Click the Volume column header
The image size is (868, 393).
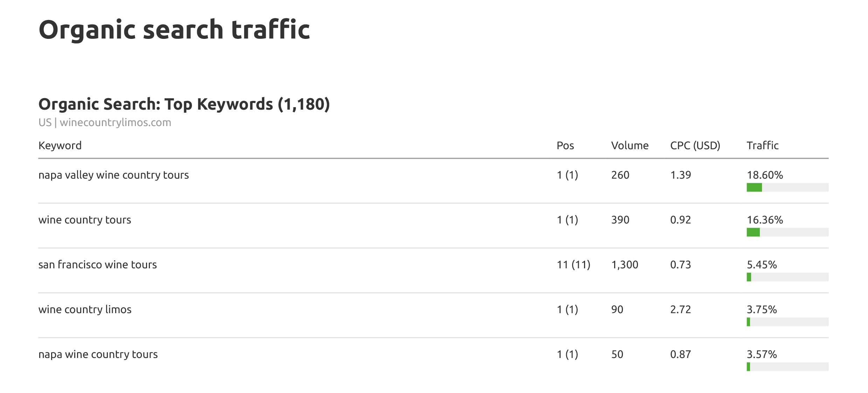(x=630, y=145)
